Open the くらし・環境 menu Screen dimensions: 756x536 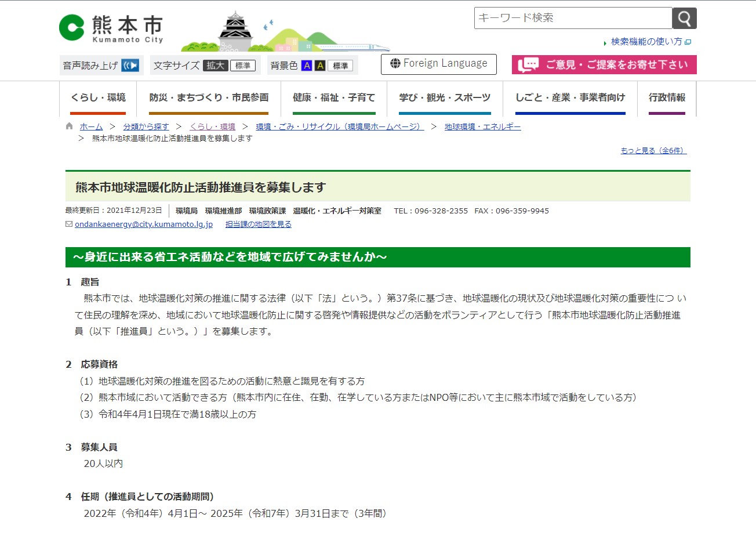click(98, 98)
